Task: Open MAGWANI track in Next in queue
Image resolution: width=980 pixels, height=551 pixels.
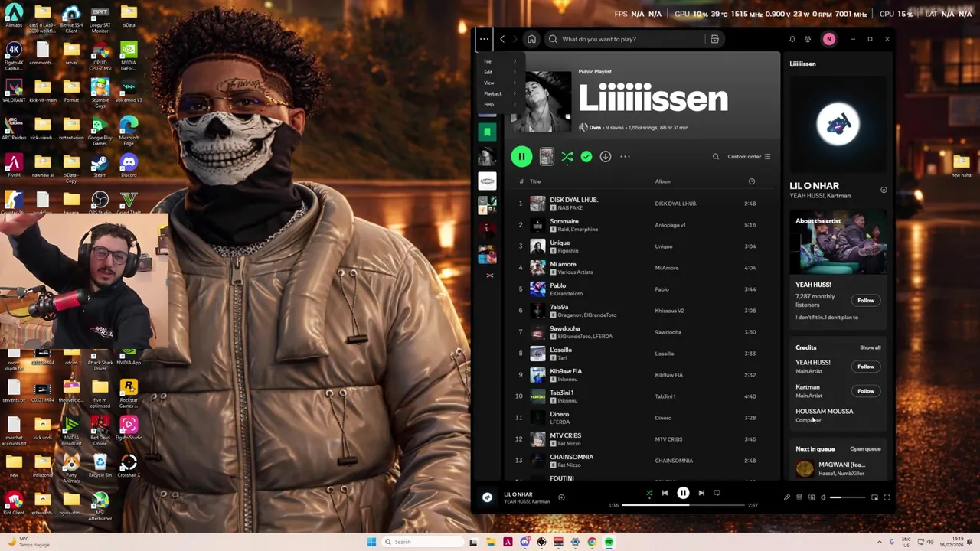Action: tap(838, 468)
